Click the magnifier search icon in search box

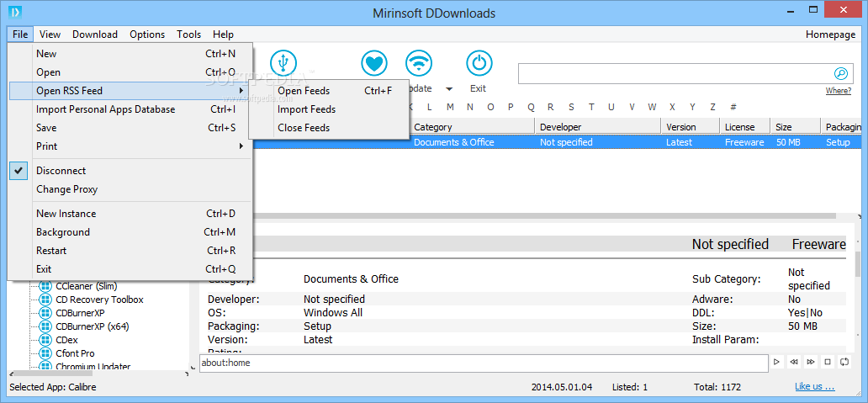pos(840,74)
